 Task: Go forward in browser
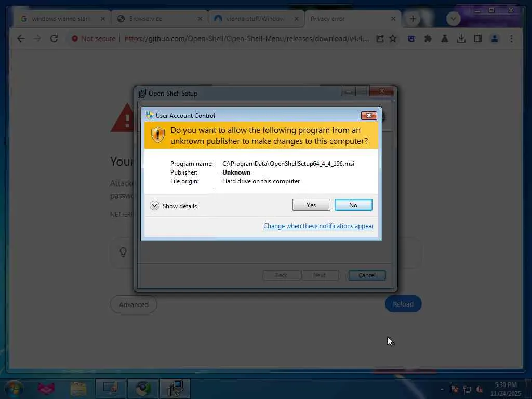pyautogui.click(x=37, y=38)
